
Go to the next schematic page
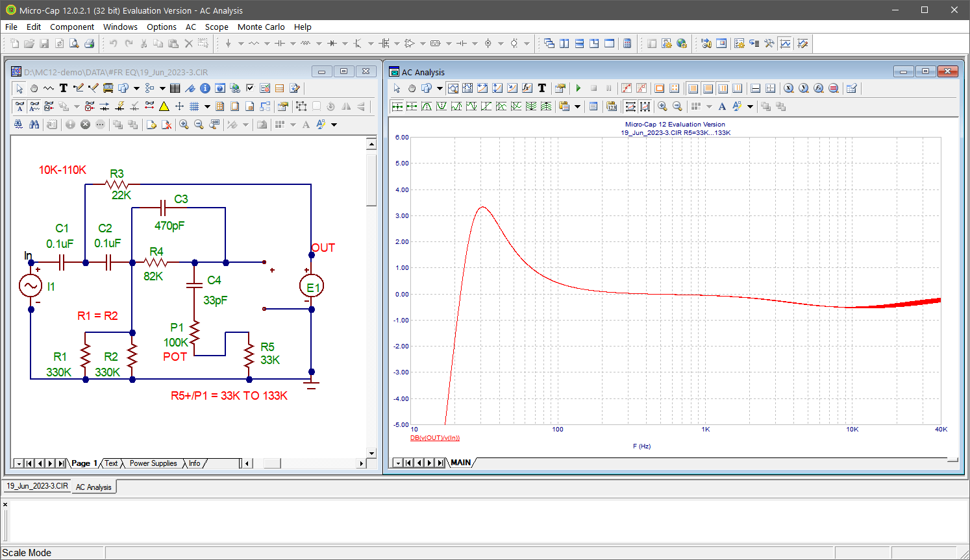coord(51,463)
